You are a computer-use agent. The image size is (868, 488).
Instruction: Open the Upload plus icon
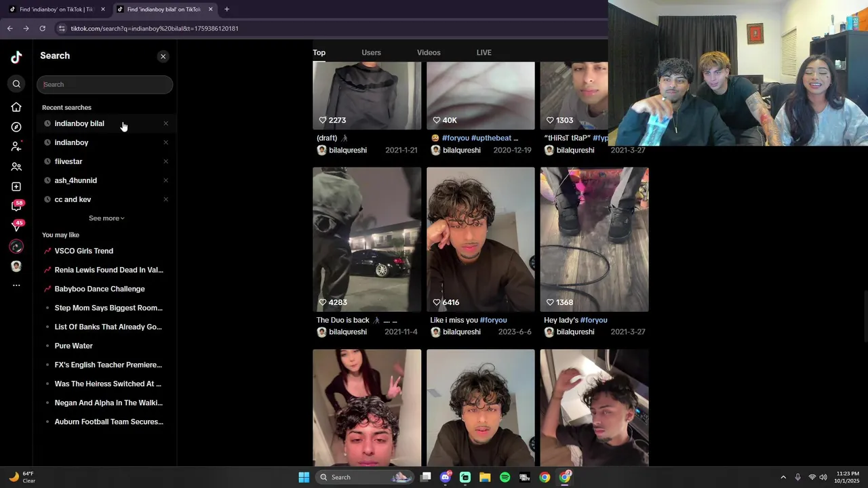16,186
